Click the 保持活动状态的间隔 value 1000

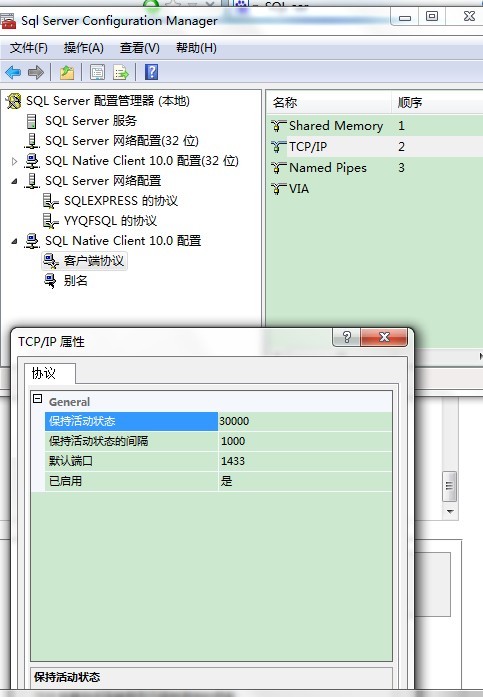click(305, 441)
